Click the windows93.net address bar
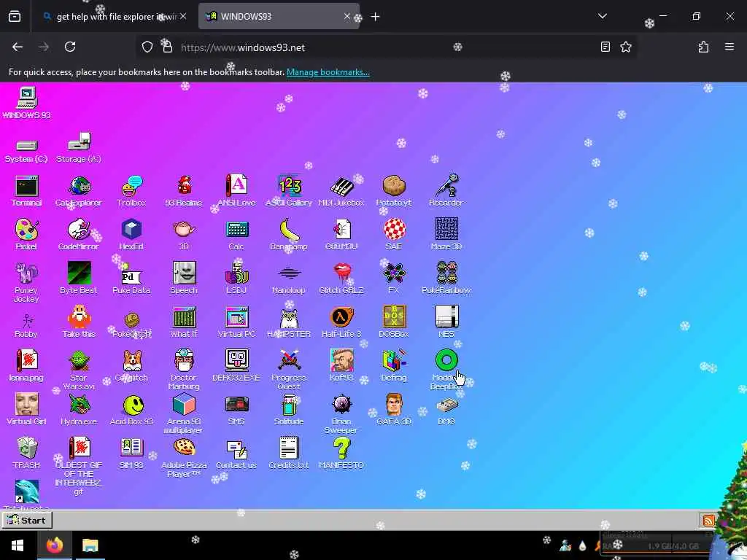747x560 pixels. pos(386,47)
